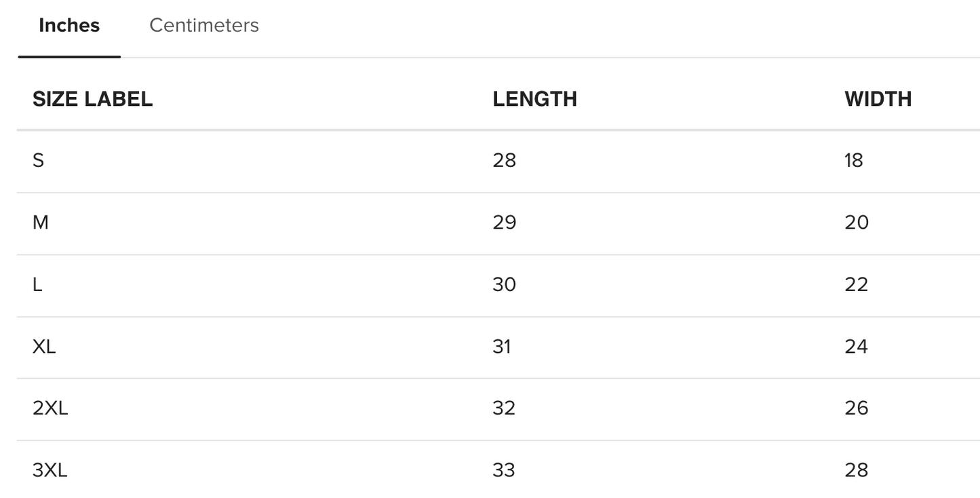Image resolution: width=980 pixels, height=498 pixels.
Task: Select the XL size row label
Action: click(44, 347)
